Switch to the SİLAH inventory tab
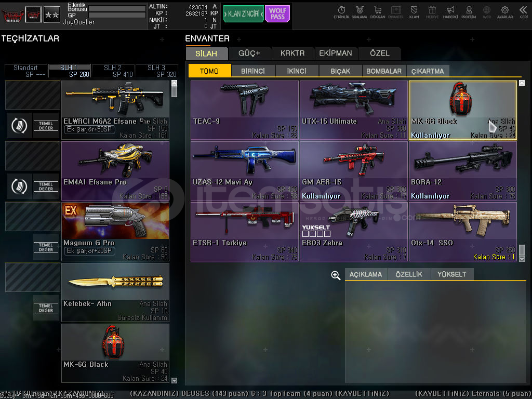The image size is (532, 399). coord(207,54)
